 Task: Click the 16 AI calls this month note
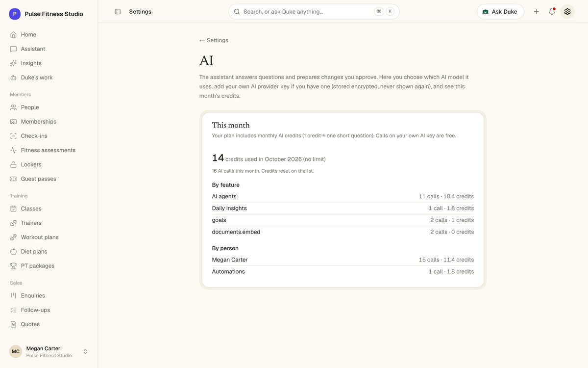[263, 171]
